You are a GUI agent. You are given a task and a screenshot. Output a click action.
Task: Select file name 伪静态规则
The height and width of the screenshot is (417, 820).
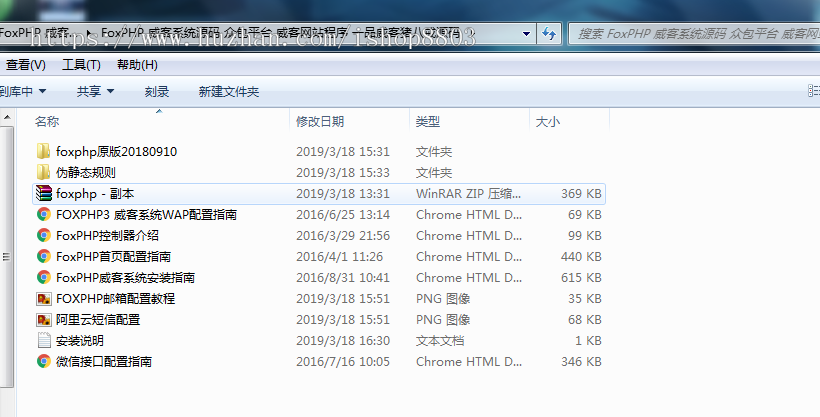tap(86, 173)
